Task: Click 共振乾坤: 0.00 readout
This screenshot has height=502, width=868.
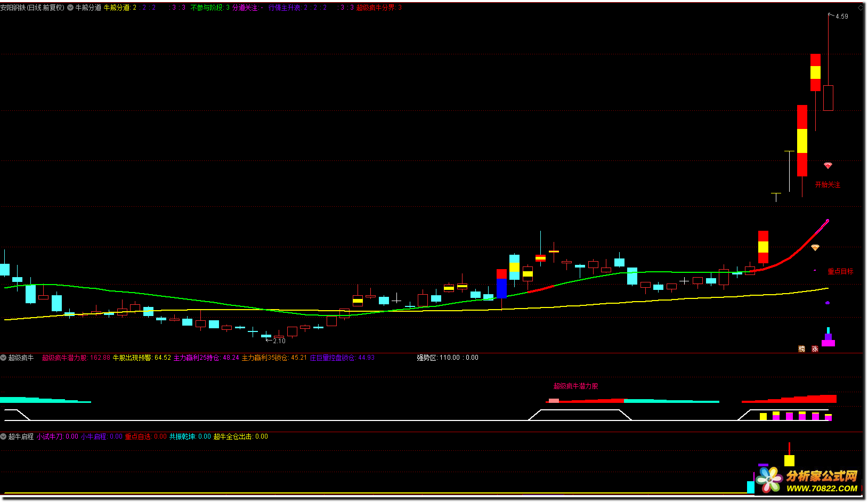Action: click(x=190, y=436)
